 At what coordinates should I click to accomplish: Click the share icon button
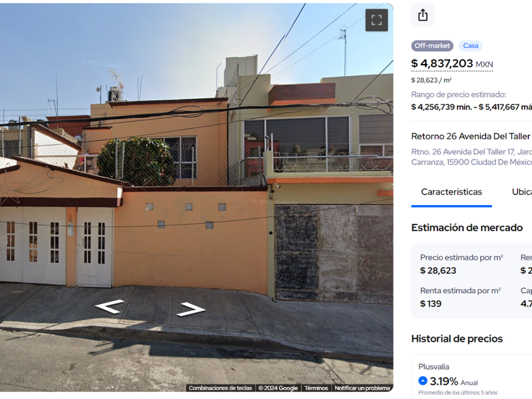[423, 15]
